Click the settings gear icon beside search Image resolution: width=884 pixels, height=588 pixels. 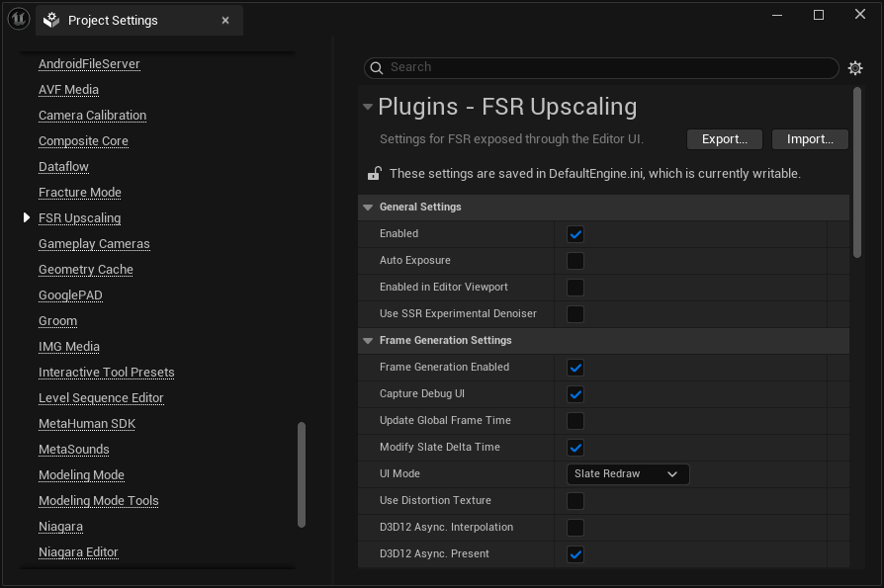pos(855,68)
